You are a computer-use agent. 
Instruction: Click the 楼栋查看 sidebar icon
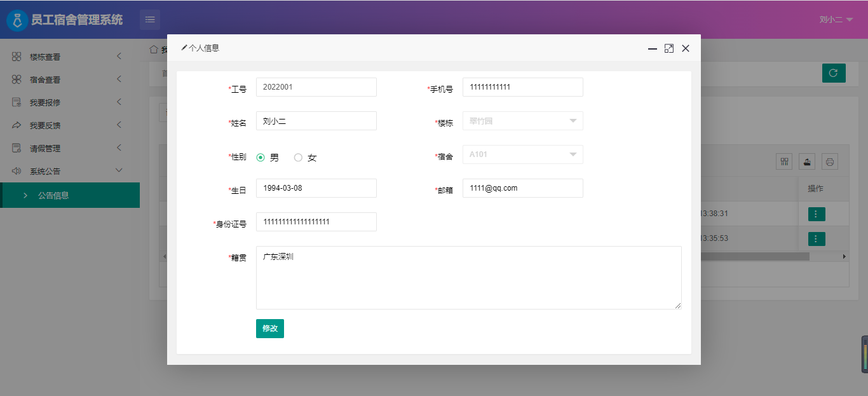(17, 57)
